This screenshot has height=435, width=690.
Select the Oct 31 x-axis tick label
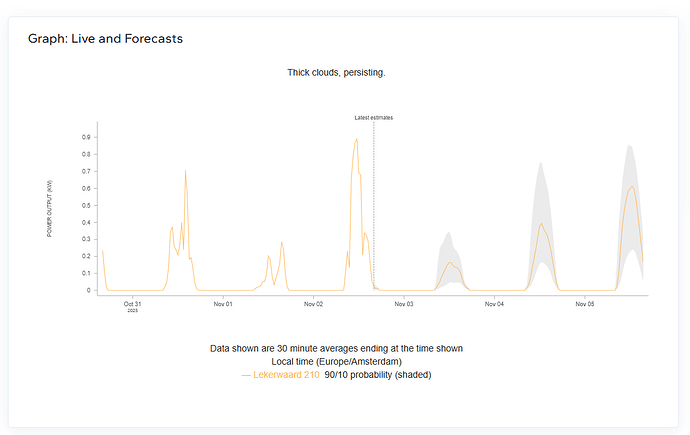pos(133,304)
